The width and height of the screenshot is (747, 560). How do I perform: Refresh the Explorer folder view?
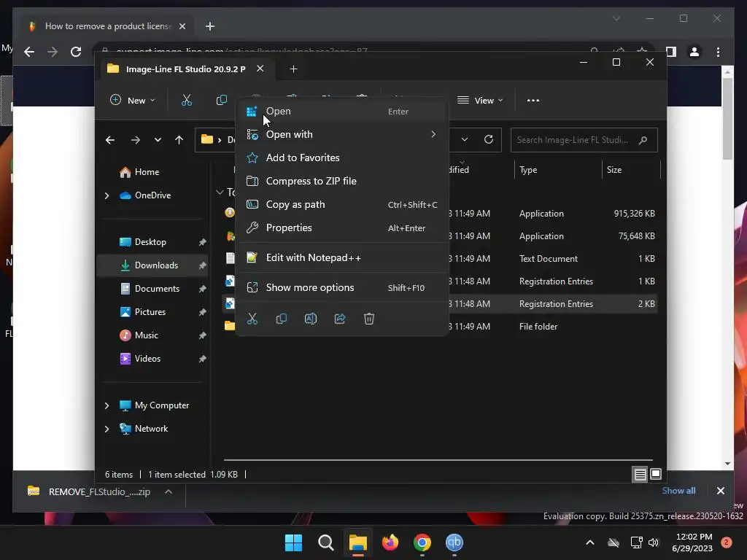489,139
